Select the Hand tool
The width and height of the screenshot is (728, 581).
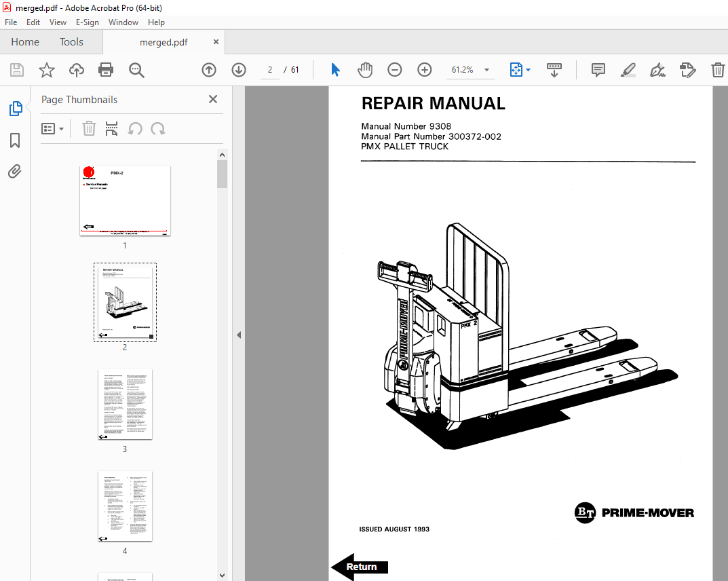364,69
